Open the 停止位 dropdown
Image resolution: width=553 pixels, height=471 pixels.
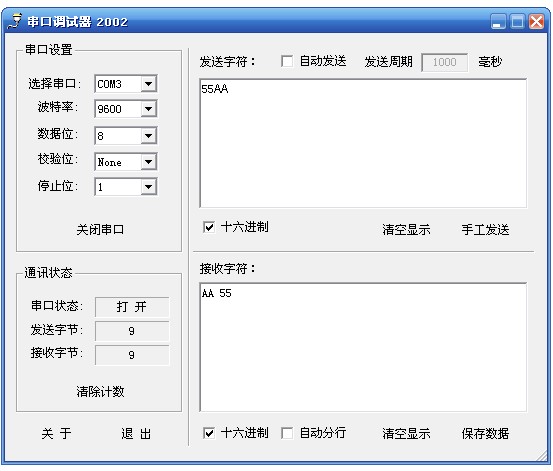148,187
